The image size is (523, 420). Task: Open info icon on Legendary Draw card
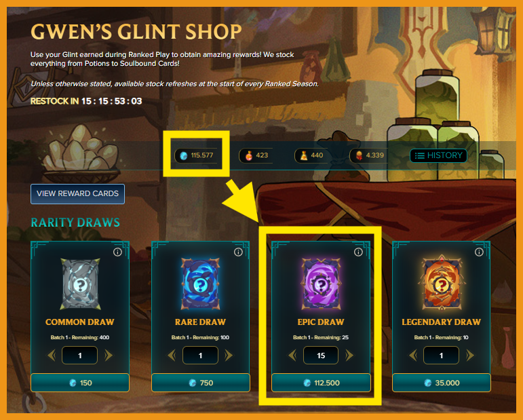[479, 252]
